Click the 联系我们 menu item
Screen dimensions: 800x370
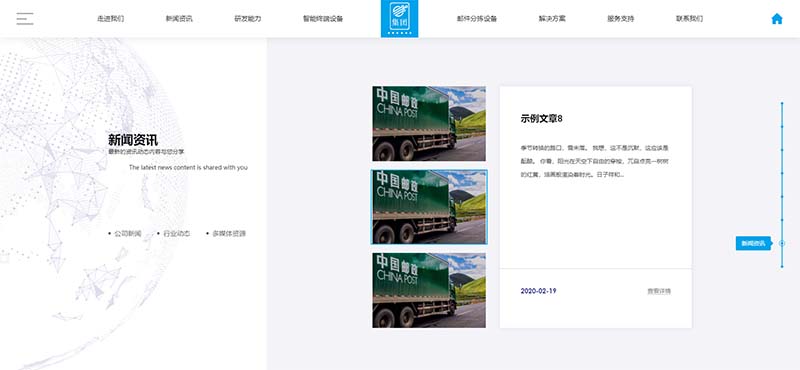pyautogui.click(x=689, y=19)
